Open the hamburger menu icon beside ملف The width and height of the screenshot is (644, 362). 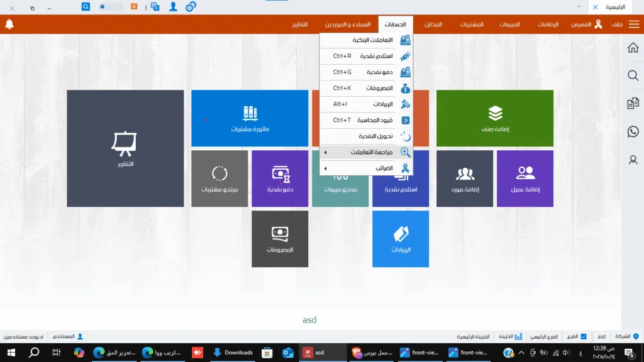pos(633,25)
